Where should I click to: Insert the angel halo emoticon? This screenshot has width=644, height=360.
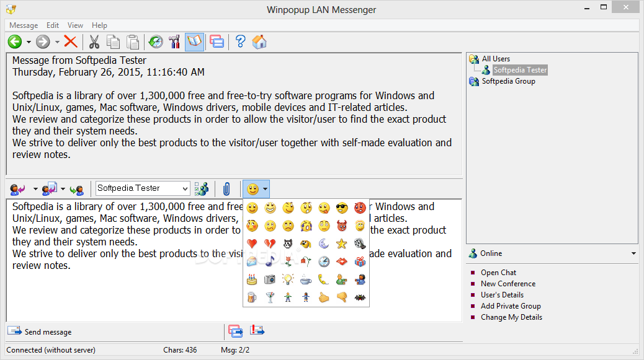360,226
